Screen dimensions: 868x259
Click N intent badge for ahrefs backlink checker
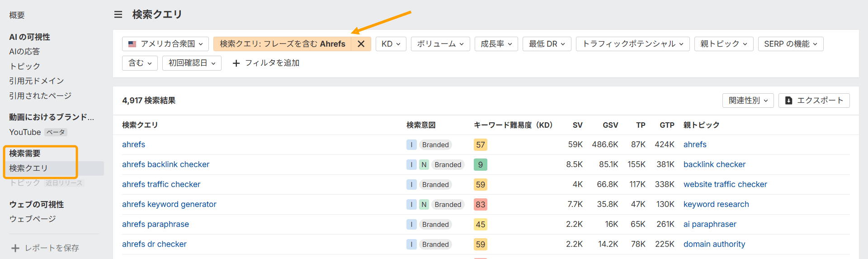[424, 165]
